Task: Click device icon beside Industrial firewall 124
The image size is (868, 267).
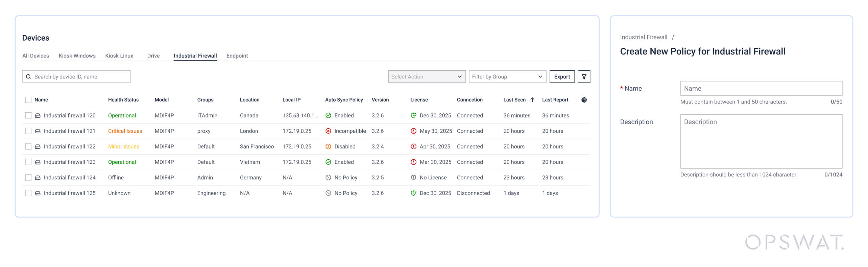Action: point(38,178)
